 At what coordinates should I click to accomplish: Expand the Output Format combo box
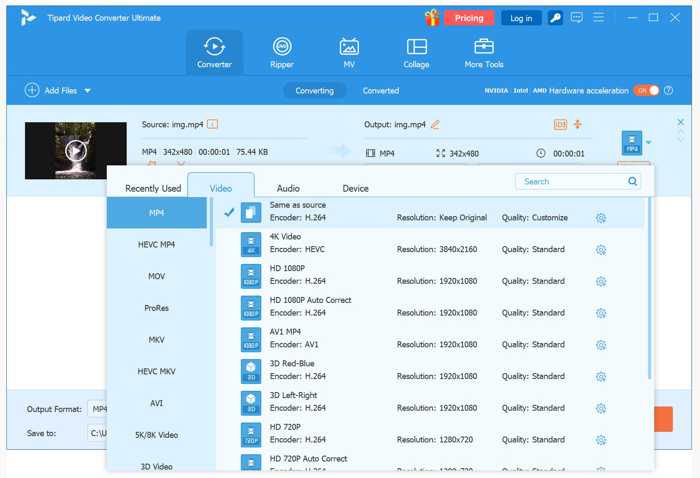coord(97,409)
